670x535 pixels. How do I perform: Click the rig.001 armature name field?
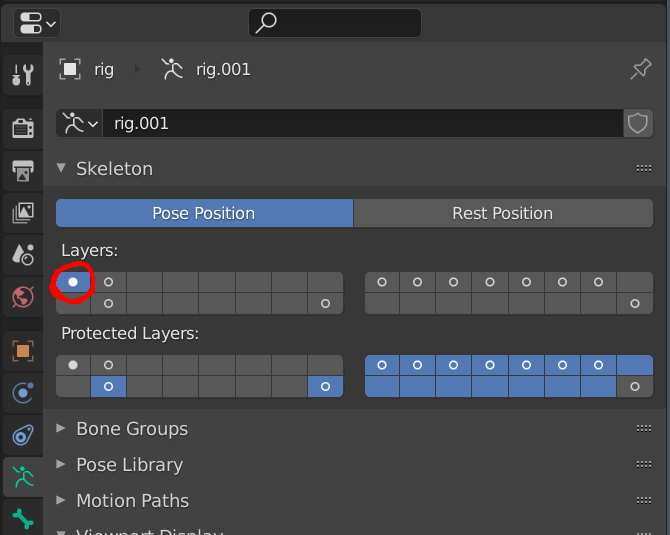363,123
